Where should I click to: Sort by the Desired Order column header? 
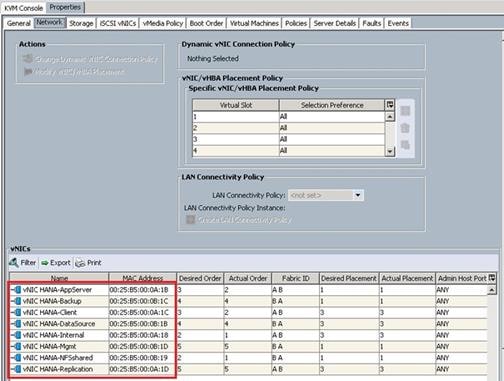(x=200, y=278)
